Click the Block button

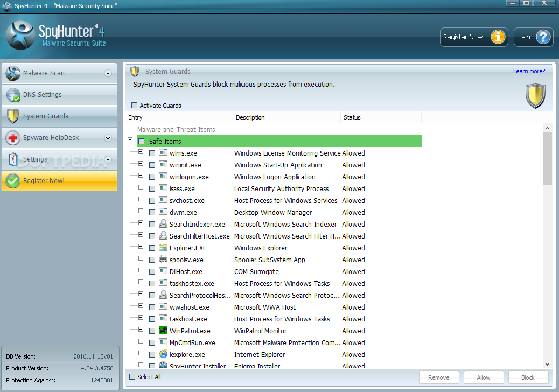tap(528, 377)
